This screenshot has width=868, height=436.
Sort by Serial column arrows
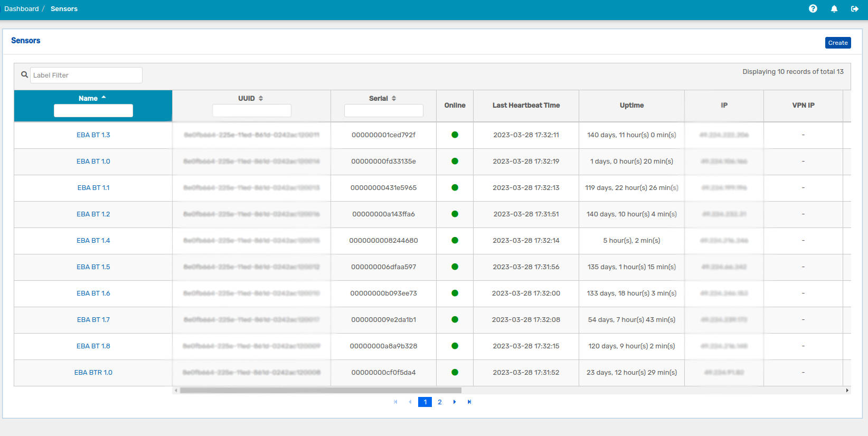(x=394, y=98)
